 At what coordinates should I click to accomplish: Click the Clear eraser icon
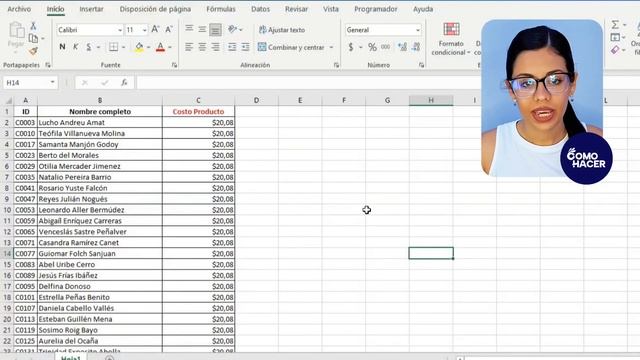(615, 50)
